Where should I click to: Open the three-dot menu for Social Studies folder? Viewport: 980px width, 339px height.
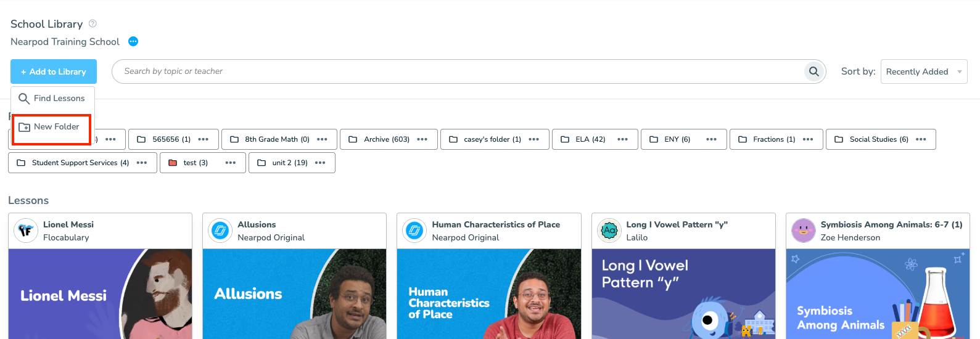921,139
